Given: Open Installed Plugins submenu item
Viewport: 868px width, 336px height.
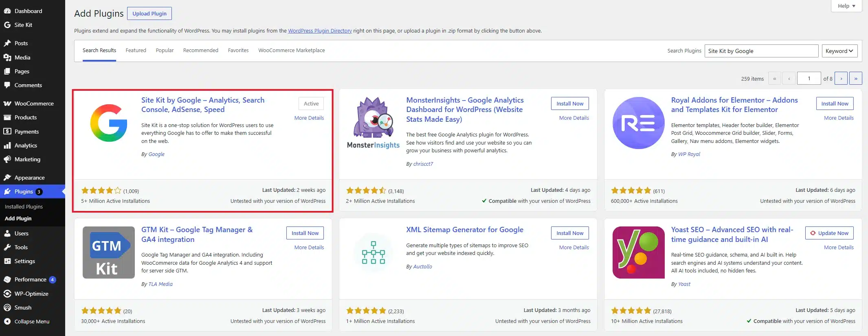Looking at the screenshot, I should click(24, 206).
